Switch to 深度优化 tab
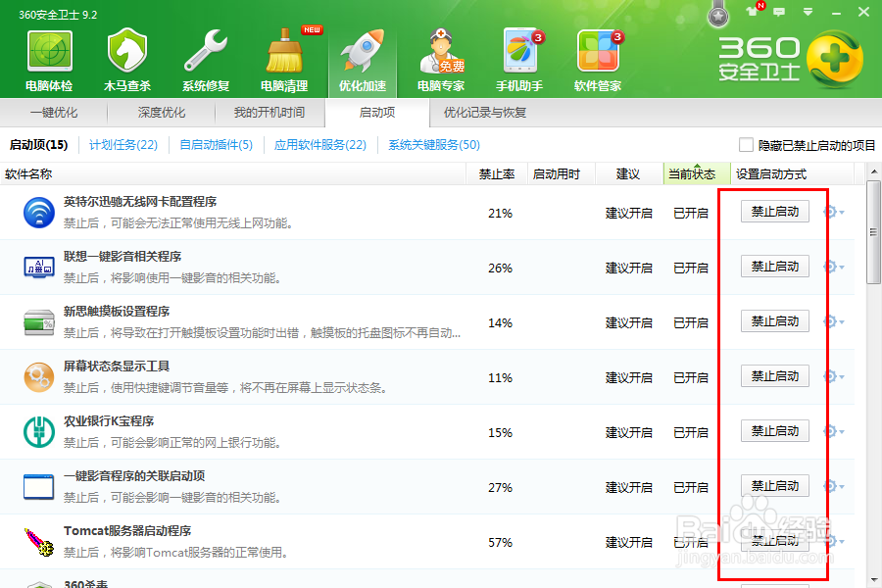Screen dimensions: 882x588 [x=162, y=113]
